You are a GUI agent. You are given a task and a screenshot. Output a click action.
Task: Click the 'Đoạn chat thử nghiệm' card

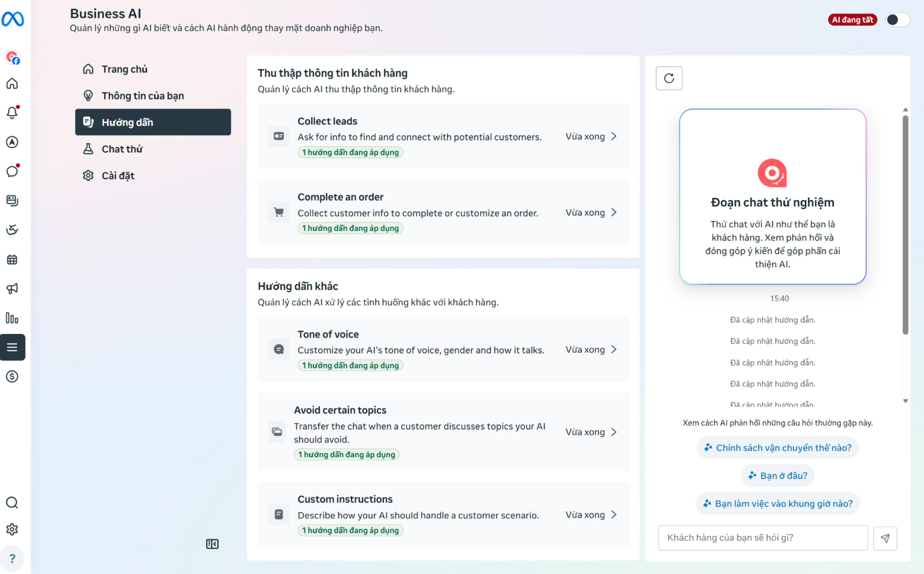(x=772, y=196)
